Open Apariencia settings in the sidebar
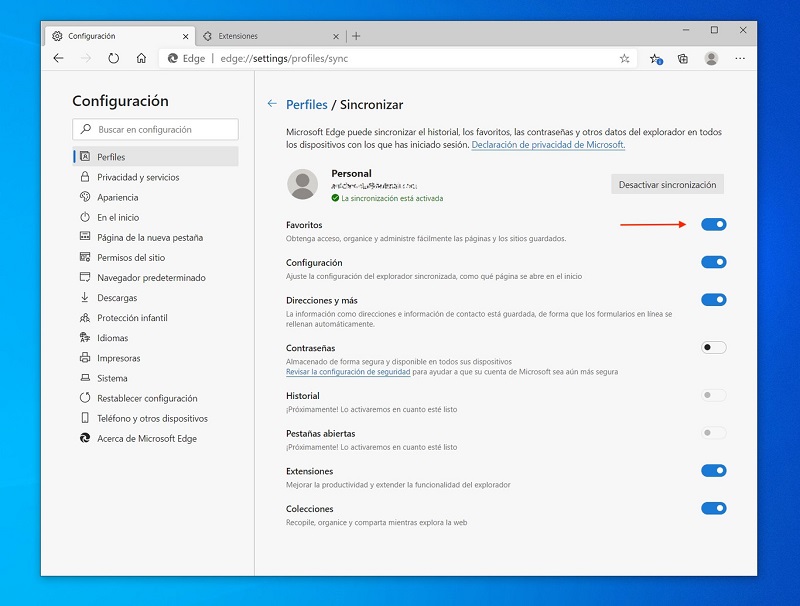This screenshot has height=606, width=800. click(155, 197)
